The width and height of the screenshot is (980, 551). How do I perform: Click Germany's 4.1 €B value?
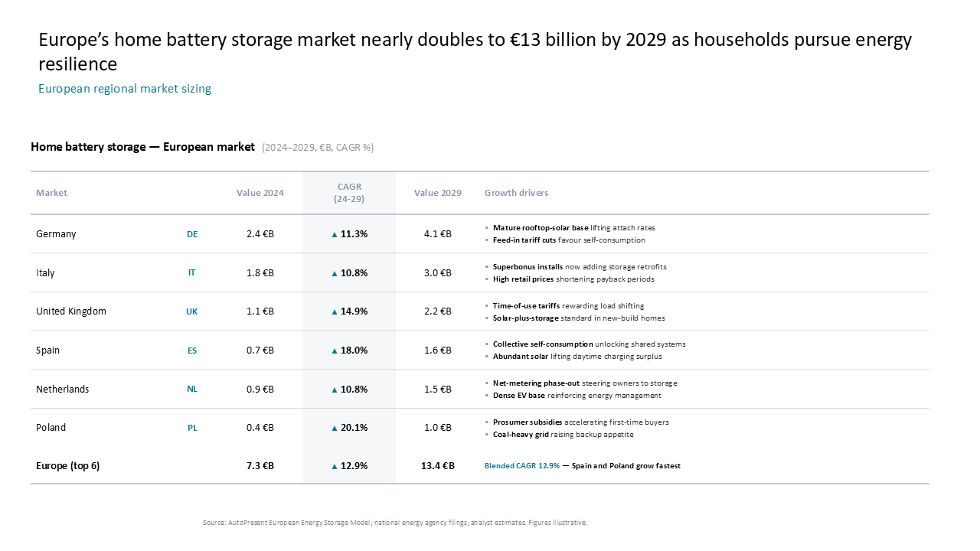(438, 234)
